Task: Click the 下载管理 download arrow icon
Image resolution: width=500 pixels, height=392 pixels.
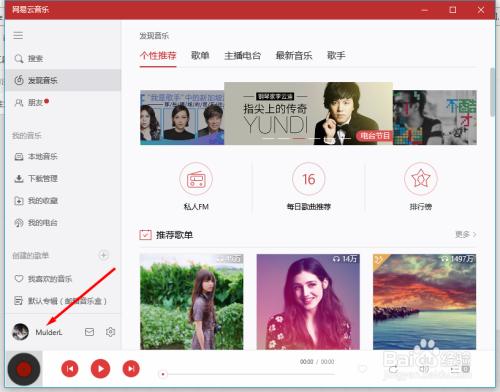Action: (19, 179)
